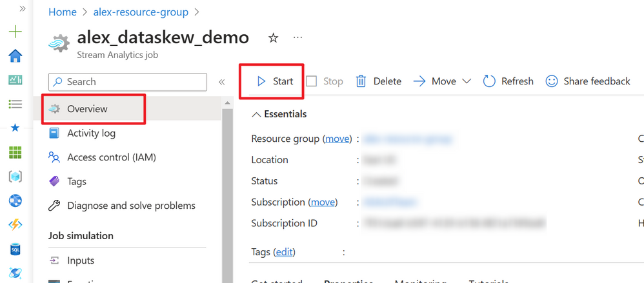644x283 pixels.
Task: Select Activity log in the menu
Action: point(92,133)
